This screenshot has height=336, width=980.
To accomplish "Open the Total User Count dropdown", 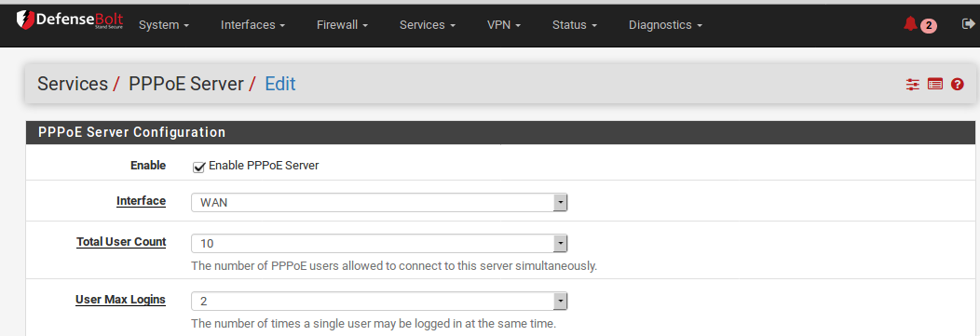I will [x=379, y=243].
